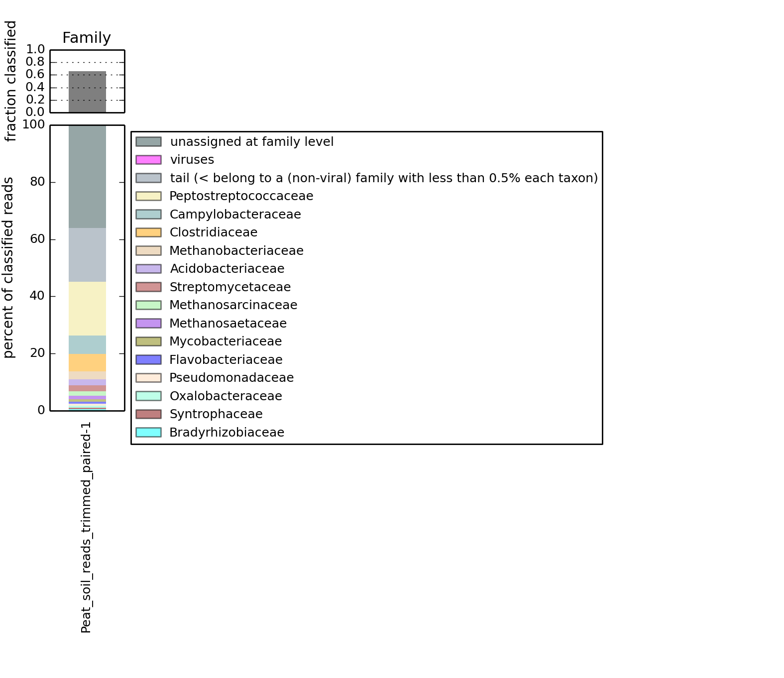Screen dimensions: 784x678
Task: Click the dark gray fraction classified bar
Action: point(87,92)
